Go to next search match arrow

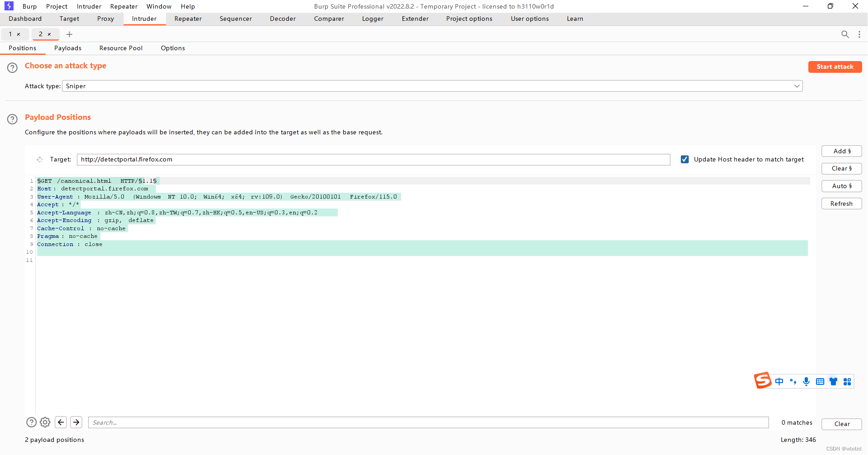[x=76, y=422]
